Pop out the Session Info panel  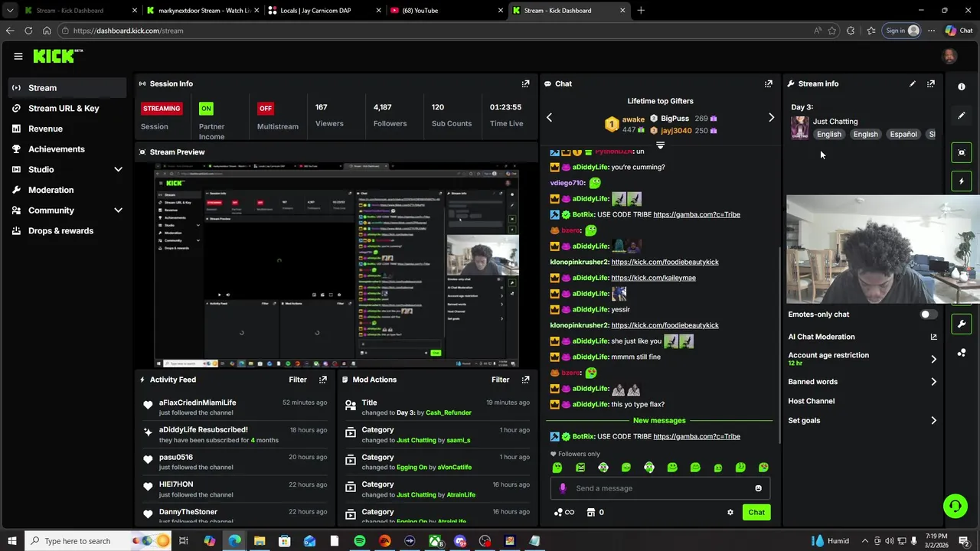point(525,83)
